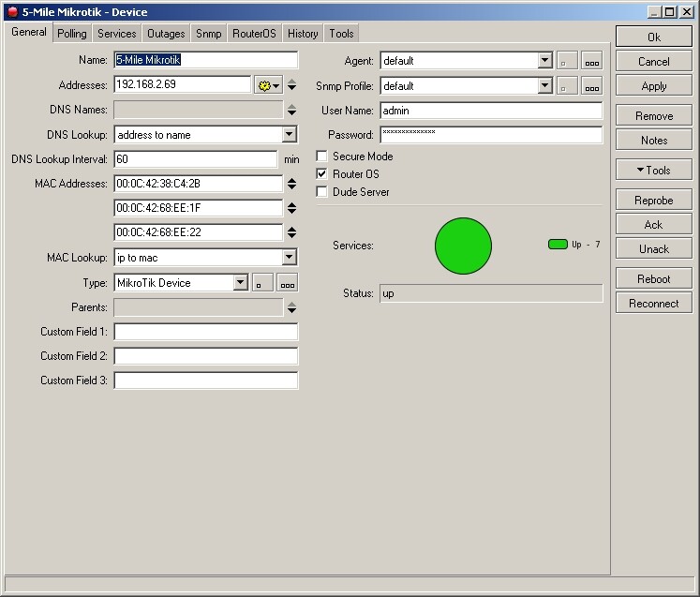Image resolution: width=700 pixels, height=597 pixels.
Task: Switch to the Polling tab
Action: click(71, 34)
